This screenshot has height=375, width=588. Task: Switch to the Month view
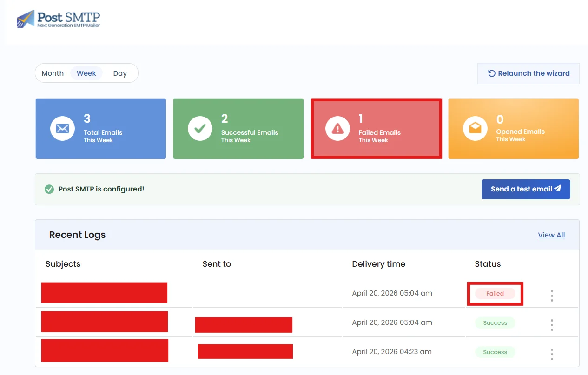(x=53, y=73)
